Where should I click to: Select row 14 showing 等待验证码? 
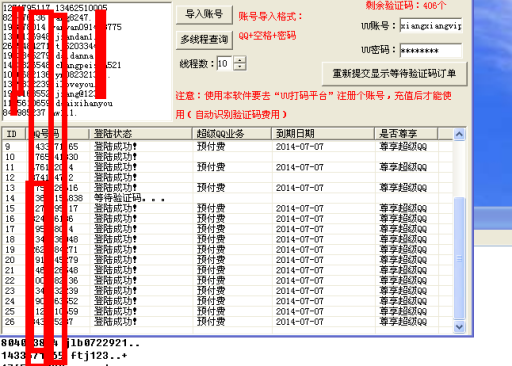tap(227, 198)
